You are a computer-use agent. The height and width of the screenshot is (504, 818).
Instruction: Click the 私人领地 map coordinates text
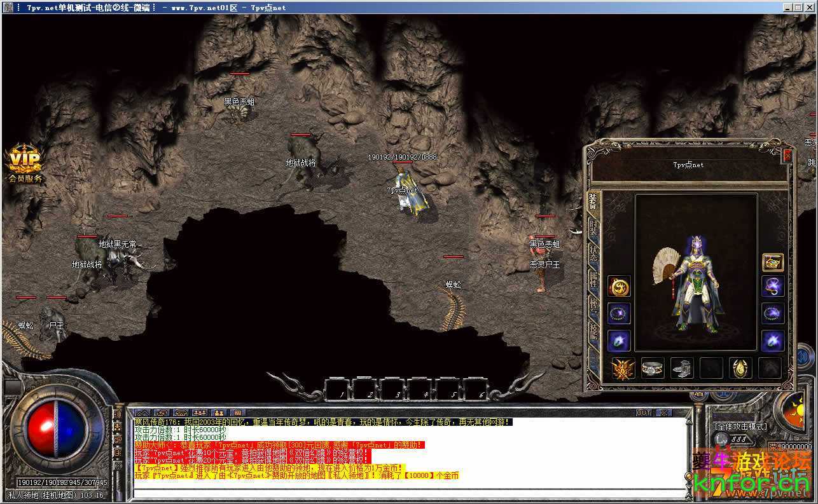coord(55,495)
